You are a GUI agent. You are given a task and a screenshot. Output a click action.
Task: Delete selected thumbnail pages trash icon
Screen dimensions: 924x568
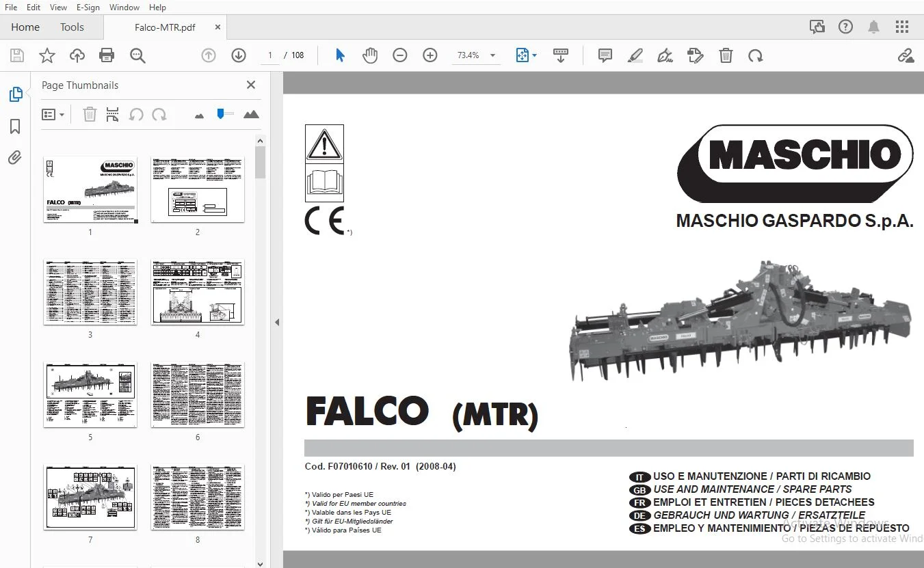90,114
